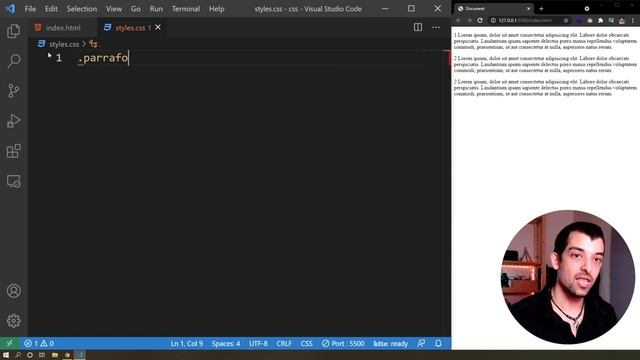Open the Accounts menu in activity bar

pyautogui.click(x=13, y=291)
